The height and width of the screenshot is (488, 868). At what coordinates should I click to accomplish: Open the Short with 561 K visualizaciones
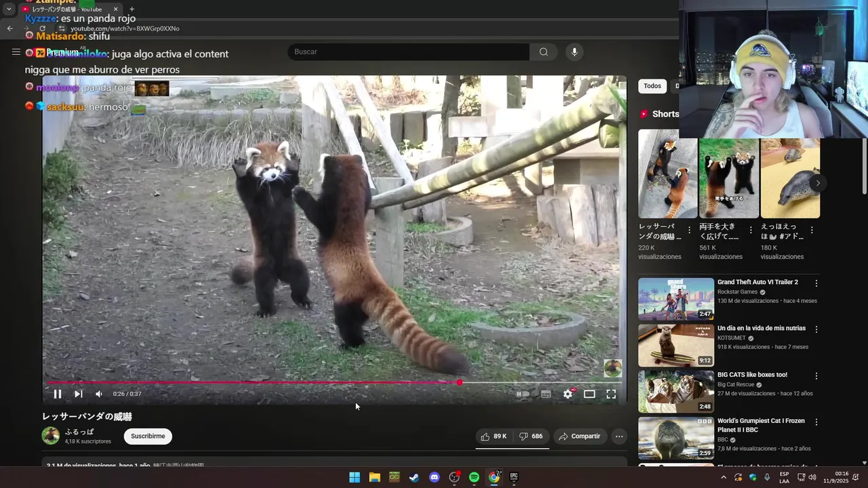pyautogui.click(x=729, y=174)
